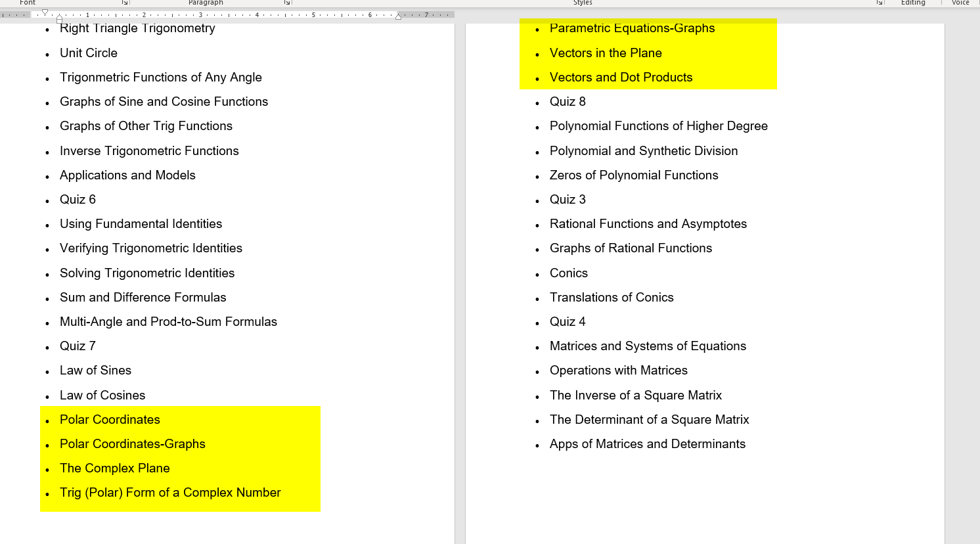Viewport: 980px width, 544px height.
Task: Open the Styles pane launcher
Action: click(x=880, y=3)
